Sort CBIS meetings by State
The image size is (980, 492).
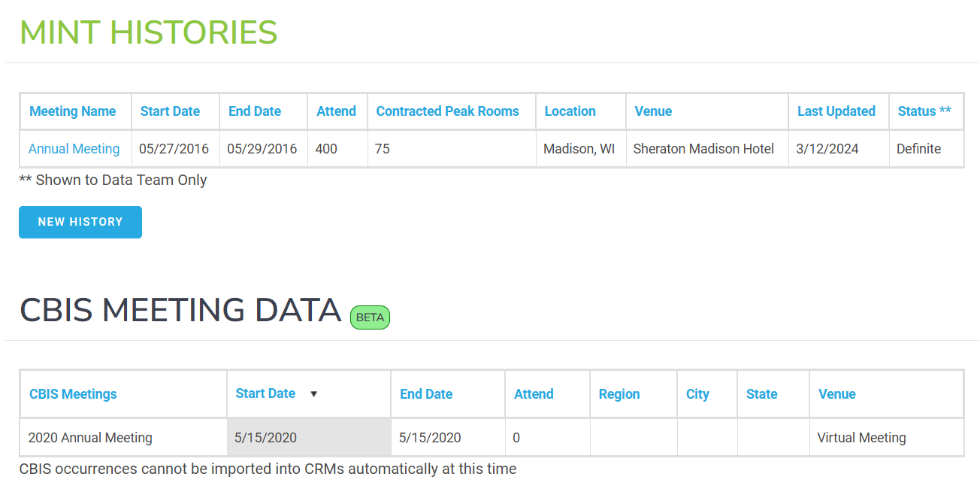(x=761, y=394)
